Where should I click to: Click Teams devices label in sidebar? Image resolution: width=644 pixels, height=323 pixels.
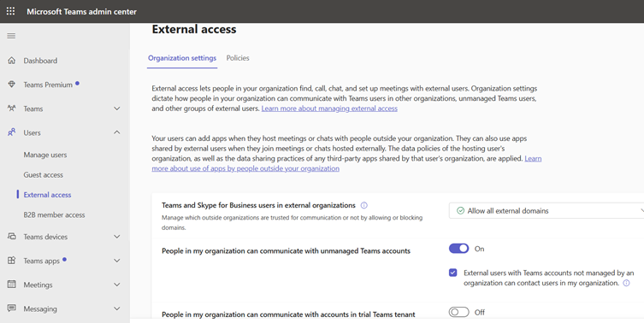(45, 237)
